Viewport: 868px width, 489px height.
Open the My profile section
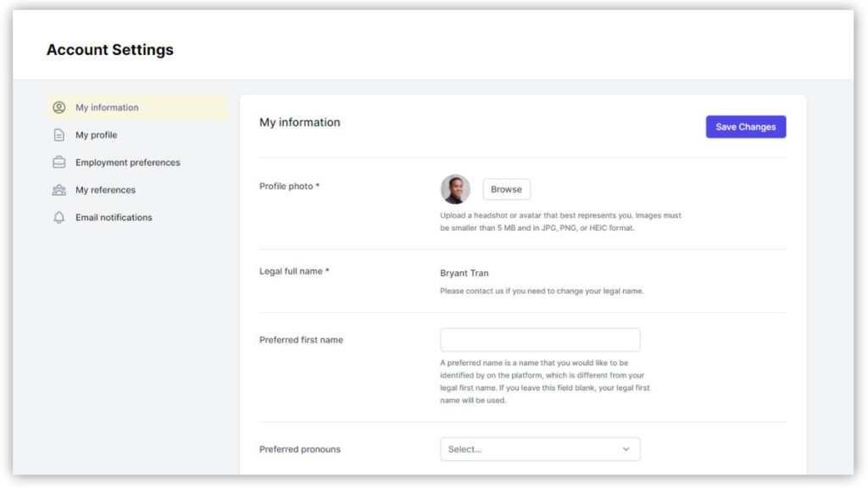(96, 135)
